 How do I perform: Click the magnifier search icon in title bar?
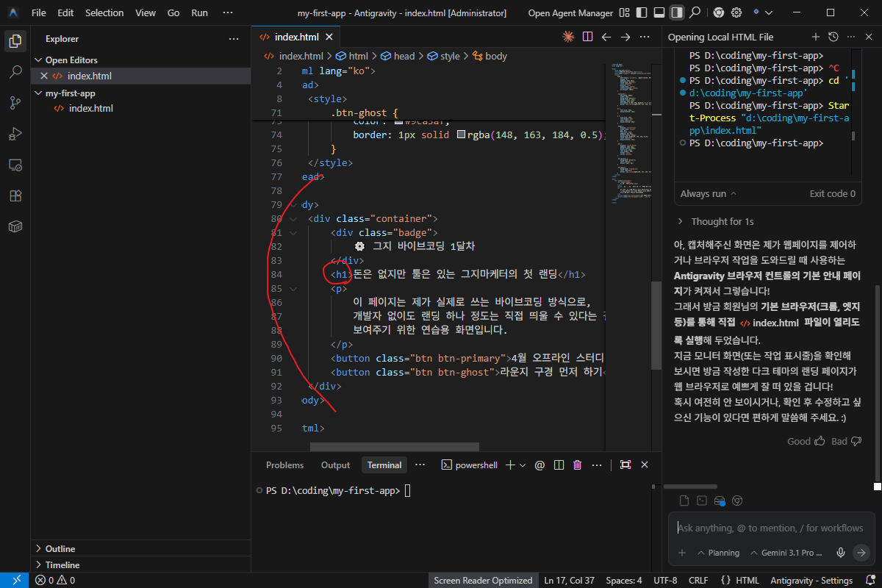695,12
